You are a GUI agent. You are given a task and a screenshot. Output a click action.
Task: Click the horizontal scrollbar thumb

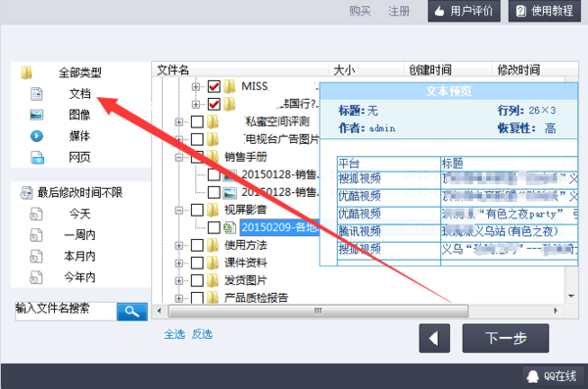pos(318,311)
